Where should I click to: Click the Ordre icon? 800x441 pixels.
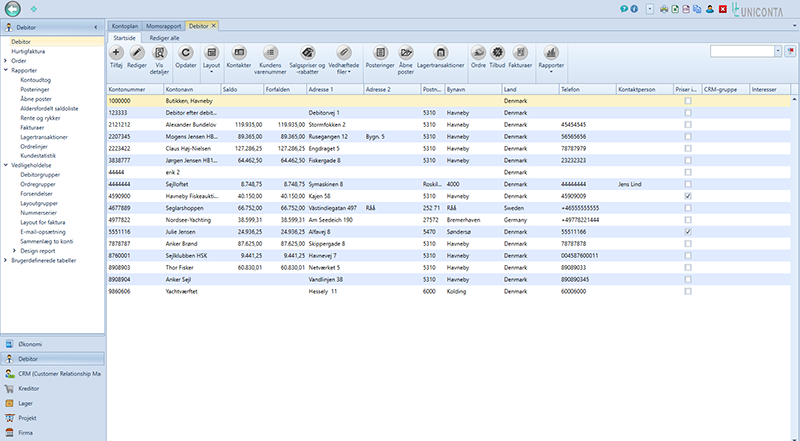(478, 53)
